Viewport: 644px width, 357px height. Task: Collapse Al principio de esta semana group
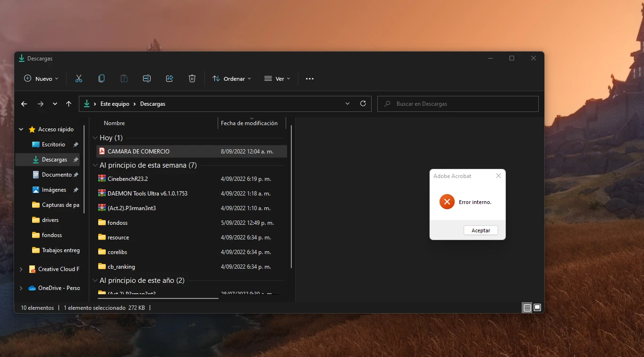(95, 165)
